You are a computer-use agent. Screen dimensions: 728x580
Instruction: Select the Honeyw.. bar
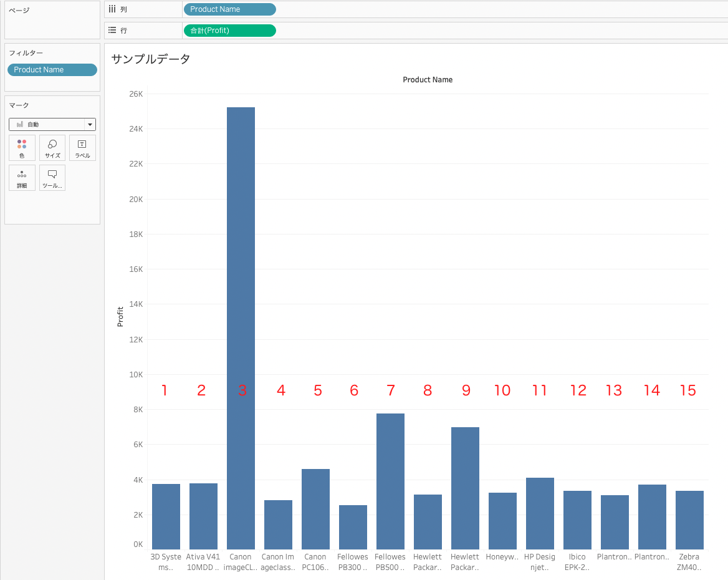tap(502, 521)
